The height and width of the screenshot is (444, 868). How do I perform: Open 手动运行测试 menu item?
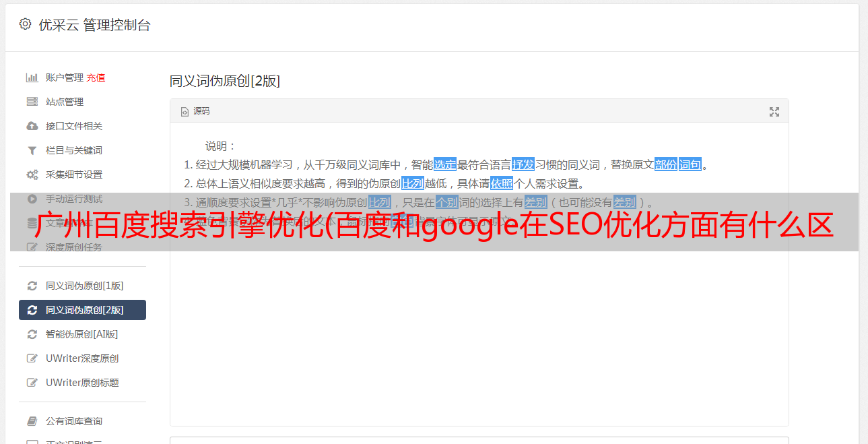point(82,199)
